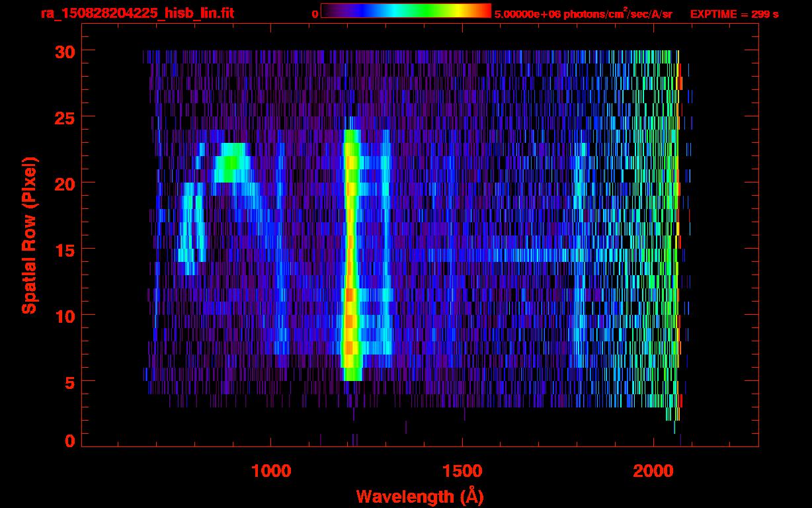
Task: Click the 1000 wavelength tick label
Action: pos(271,471)
